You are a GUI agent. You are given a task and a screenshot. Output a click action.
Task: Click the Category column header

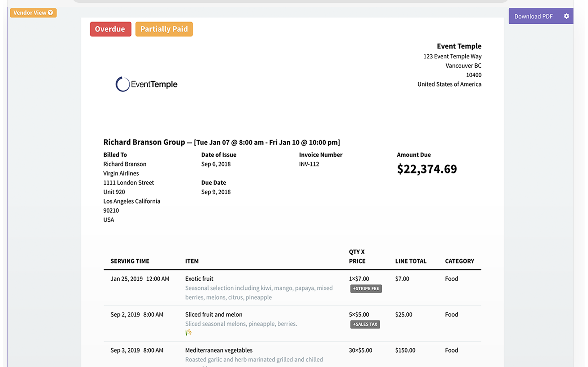(459, 261)
